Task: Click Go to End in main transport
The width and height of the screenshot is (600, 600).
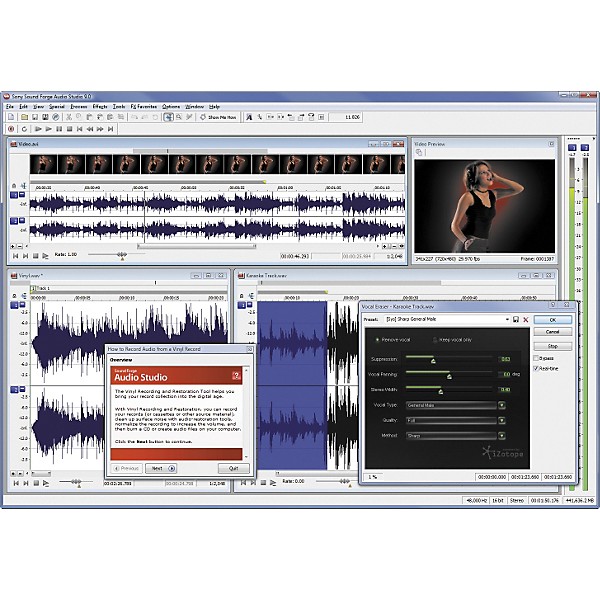Action: (x=111, y=129)
